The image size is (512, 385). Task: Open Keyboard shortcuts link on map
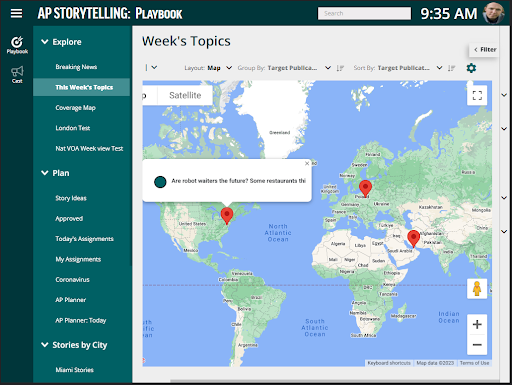pos(389,363)
